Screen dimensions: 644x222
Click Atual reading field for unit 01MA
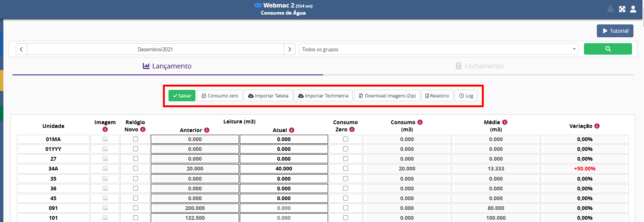click(284, 139)
